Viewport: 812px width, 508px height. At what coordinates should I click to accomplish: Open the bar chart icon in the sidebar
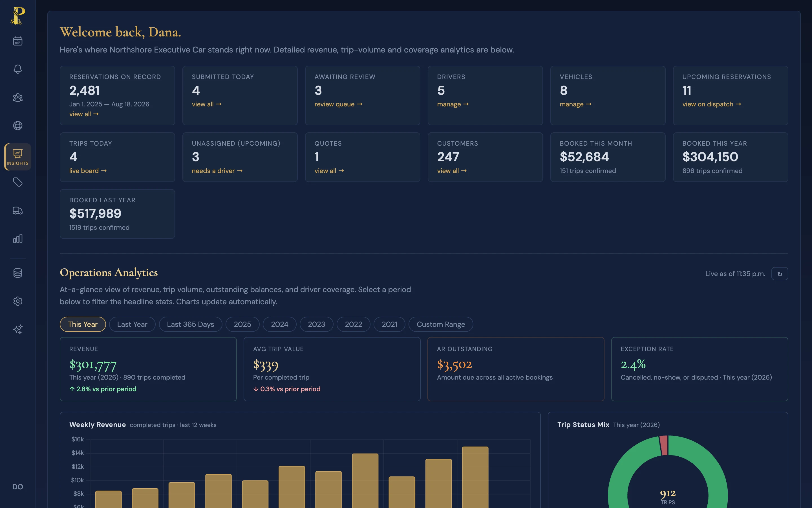[x=18, y=238]
